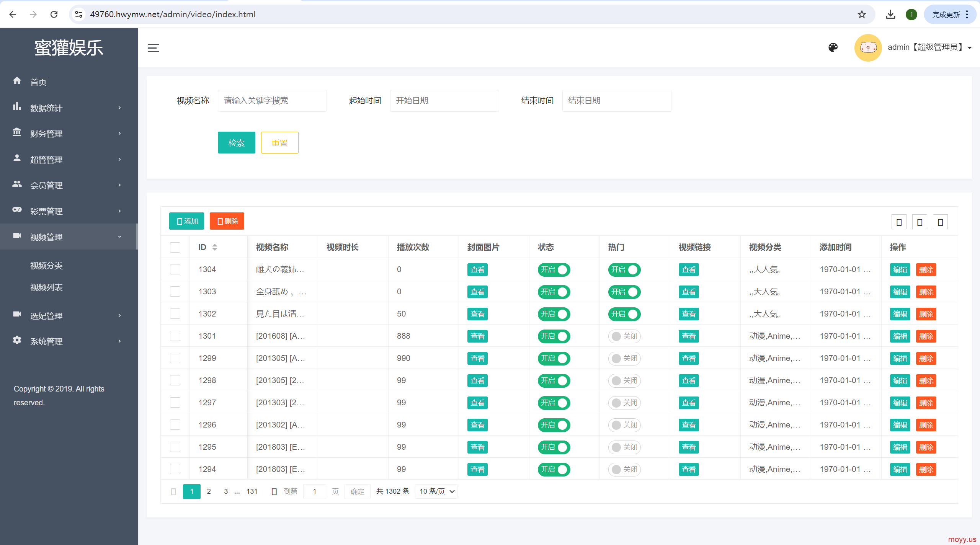Click the orange 删除 toolbar button

click(x=227, y=221)
